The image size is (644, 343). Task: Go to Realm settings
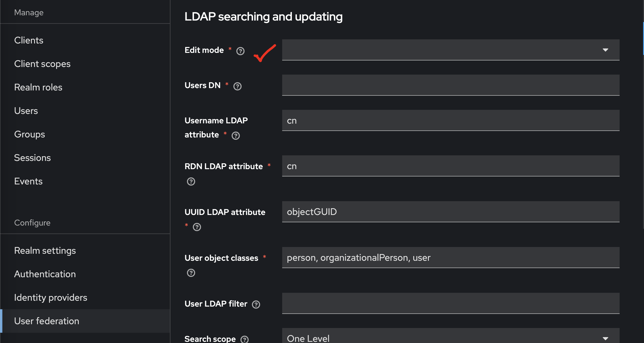tap(45, 250)
